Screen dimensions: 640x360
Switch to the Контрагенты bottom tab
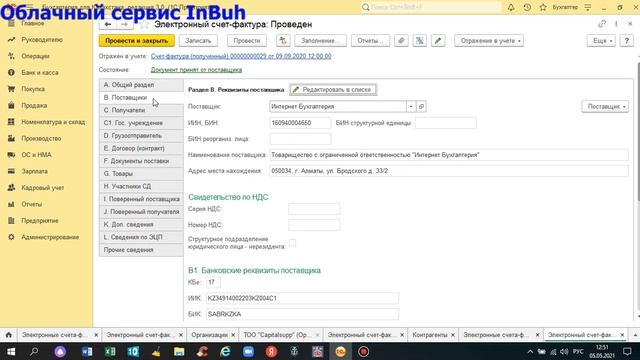(430, 335)
